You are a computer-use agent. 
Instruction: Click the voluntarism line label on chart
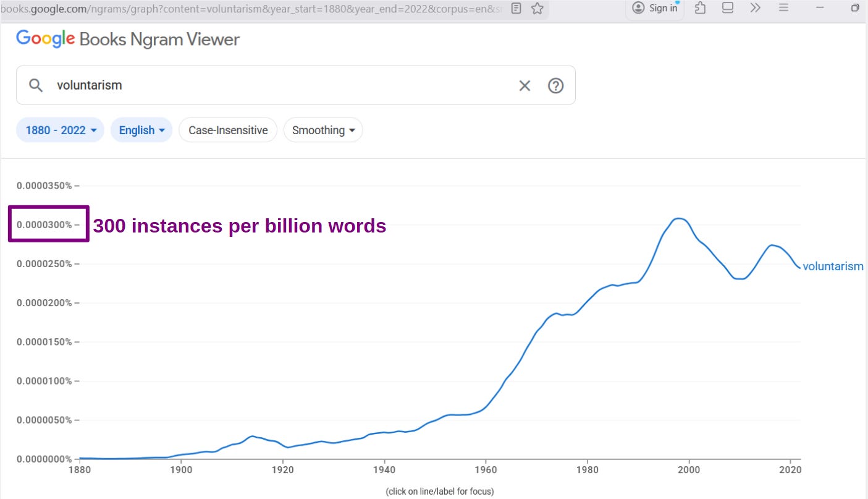[833, 267]
